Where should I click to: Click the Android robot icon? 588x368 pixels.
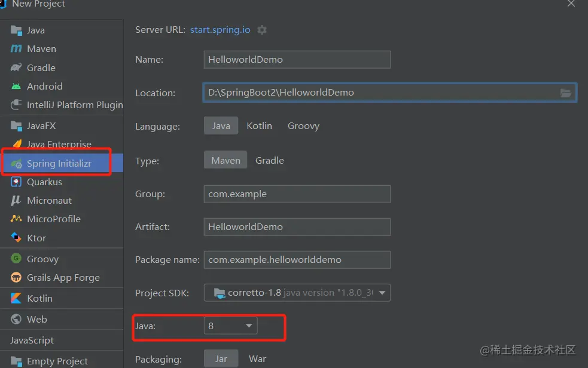click(16, 87)
